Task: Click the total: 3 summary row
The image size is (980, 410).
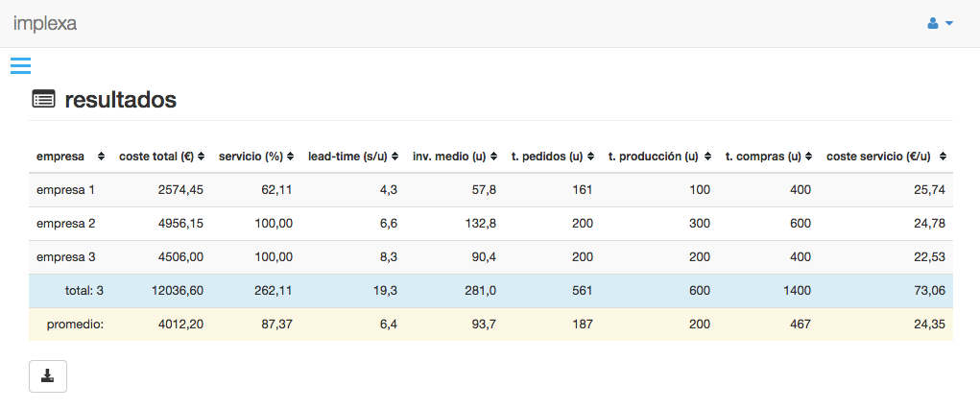Action: click(490, 291)
